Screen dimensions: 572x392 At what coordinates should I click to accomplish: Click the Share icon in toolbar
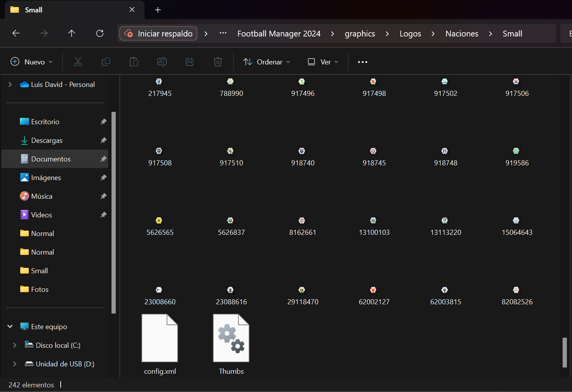tap(190, 62)
